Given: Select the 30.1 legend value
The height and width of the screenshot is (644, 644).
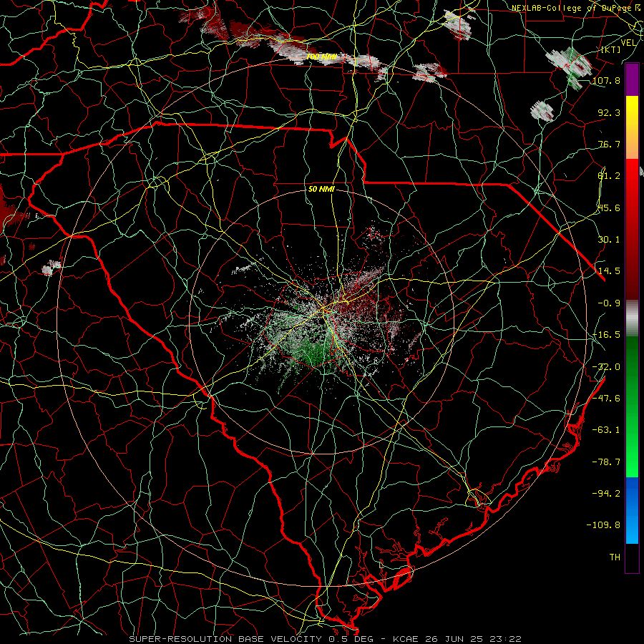Looking at the screenshot, I should (609, 240).
